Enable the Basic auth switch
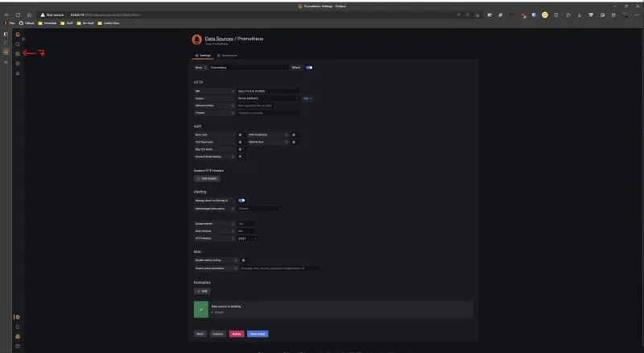Image resolution: width=644 pixels, height=353 pixels. click(240, 135)
